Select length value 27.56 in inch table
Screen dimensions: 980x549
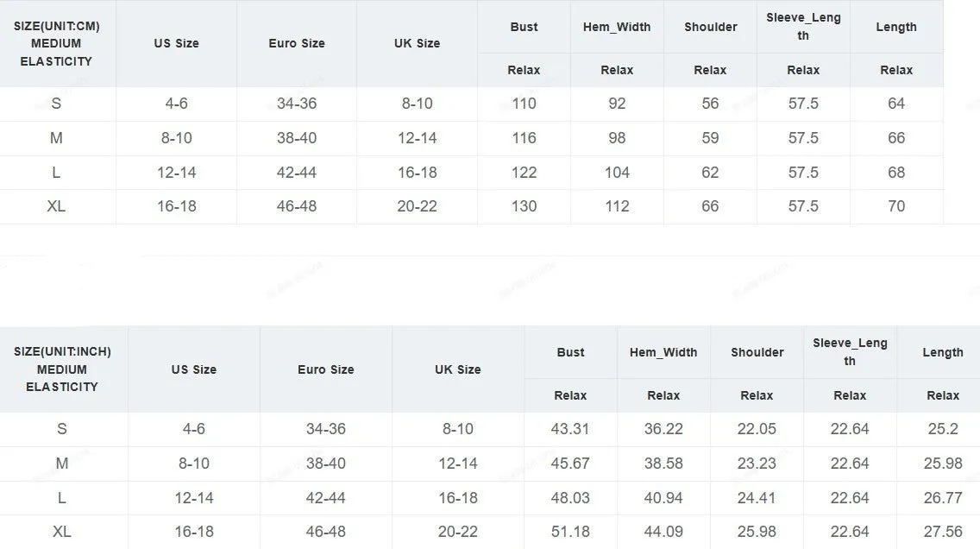pyautogui.click(x=943, y=532)
